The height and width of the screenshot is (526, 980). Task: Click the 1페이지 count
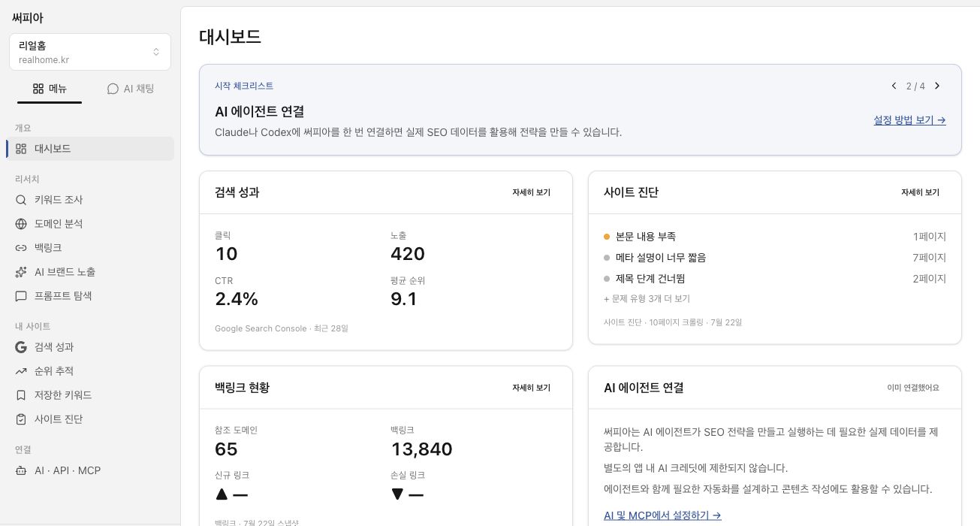pos(930,237)
